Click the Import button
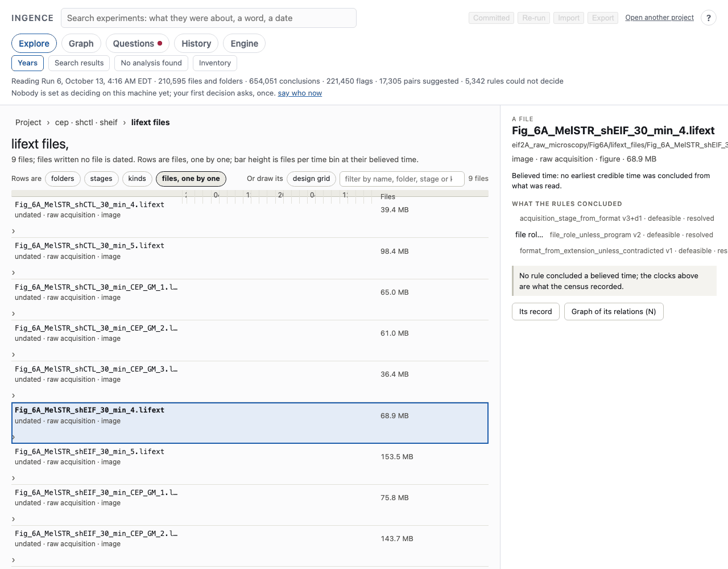The image size is (728, 569). pos(569,18)
